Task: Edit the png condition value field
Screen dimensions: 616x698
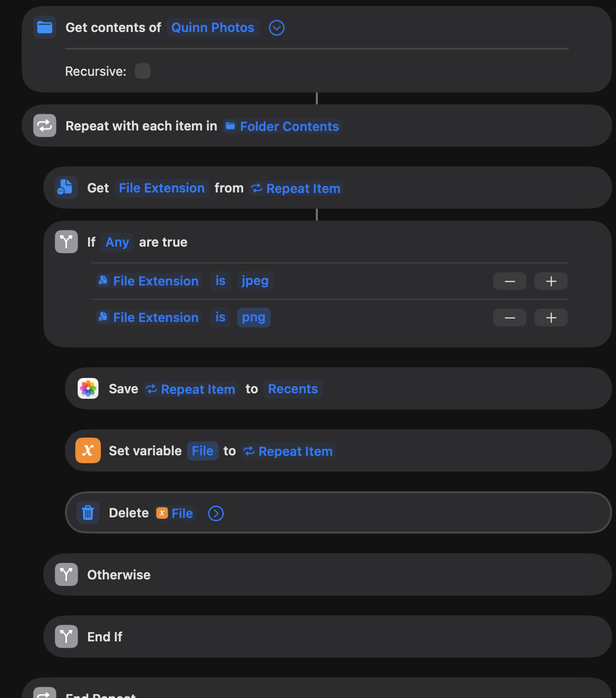Action: pyautogui.click(x=253, y=317)
